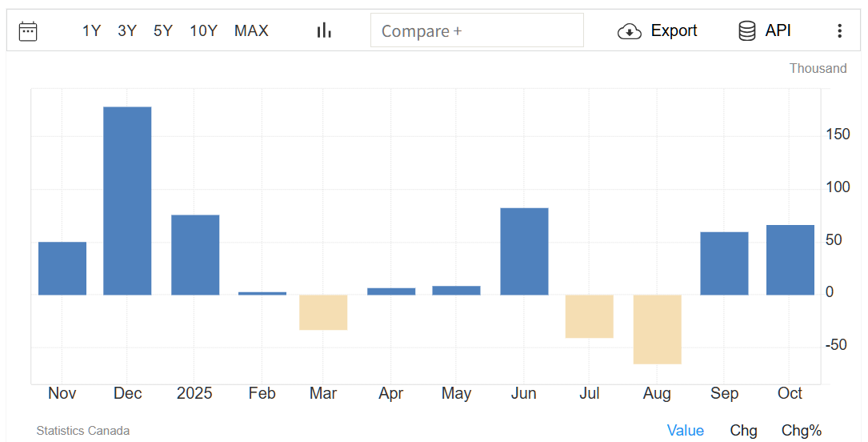
Task: Click the tall December blue bar
Action: (127, 200)
